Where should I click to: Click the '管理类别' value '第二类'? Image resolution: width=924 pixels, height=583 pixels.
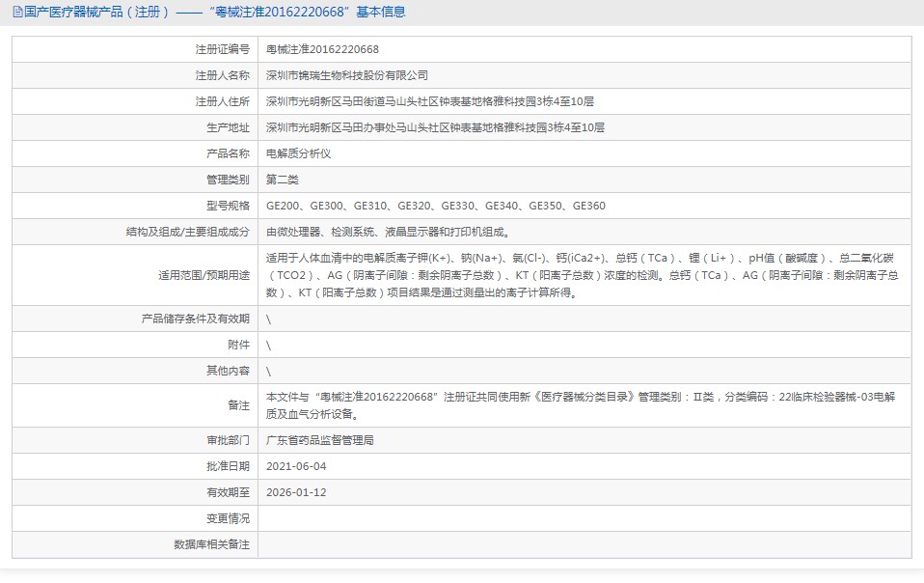tap(281, 179)
